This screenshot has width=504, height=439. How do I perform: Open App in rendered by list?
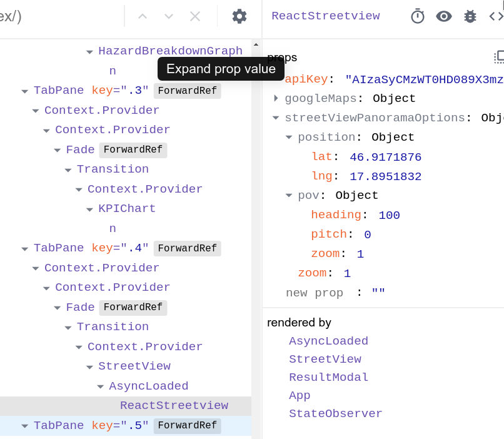300,395
